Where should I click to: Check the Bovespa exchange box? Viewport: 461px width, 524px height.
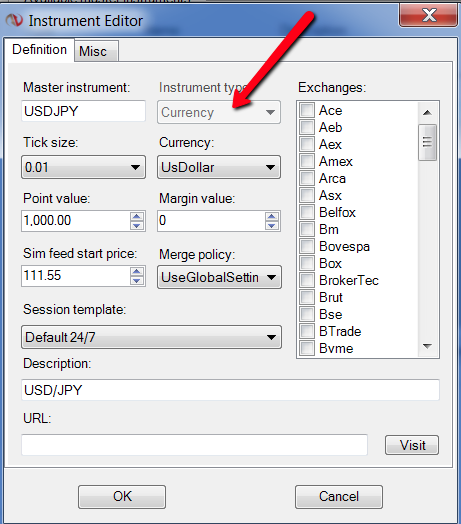pos(307,246)
